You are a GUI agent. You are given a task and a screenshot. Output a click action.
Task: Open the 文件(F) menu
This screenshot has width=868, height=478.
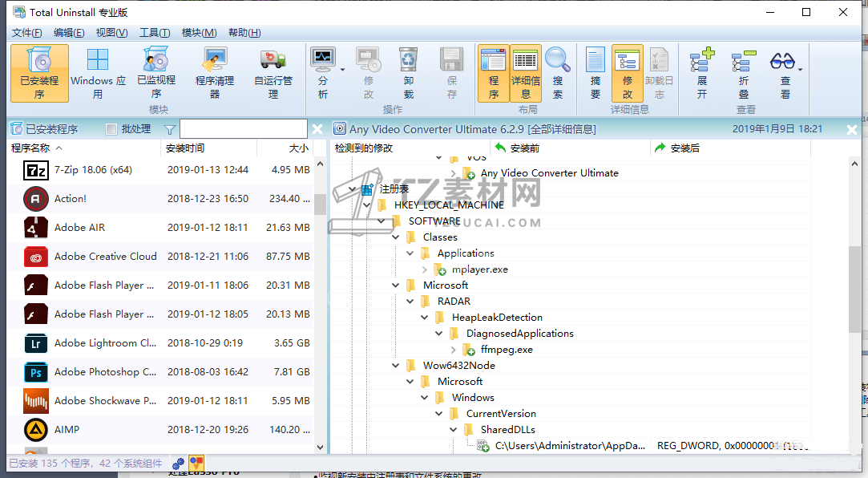(x=27, y=33)
